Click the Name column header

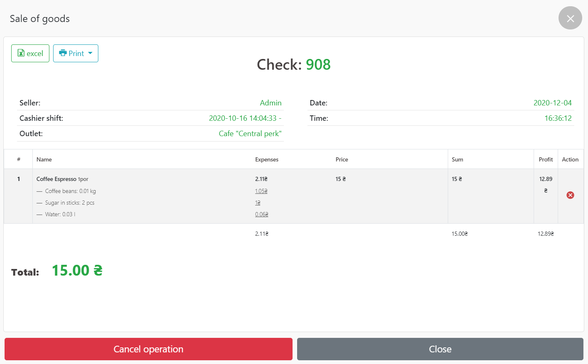click(44, 159)
